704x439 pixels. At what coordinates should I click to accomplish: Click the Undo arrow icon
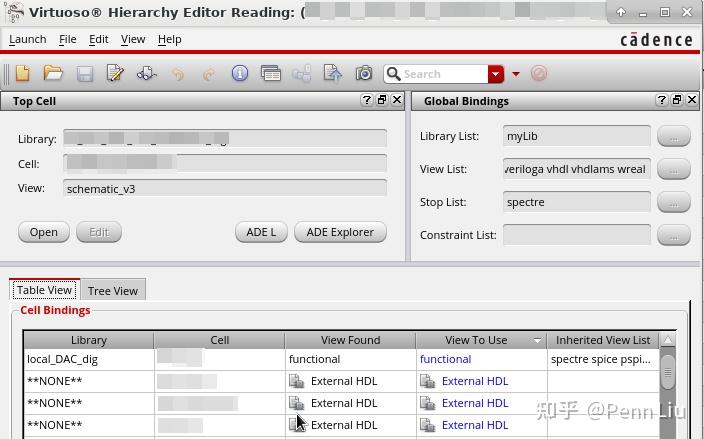(178, 74)
